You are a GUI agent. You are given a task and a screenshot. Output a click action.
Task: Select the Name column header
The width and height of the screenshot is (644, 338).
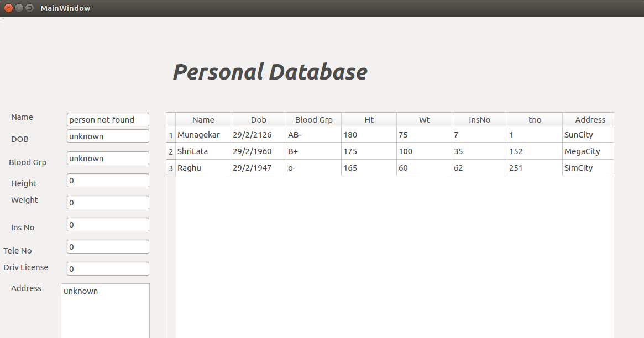point(203,119)
